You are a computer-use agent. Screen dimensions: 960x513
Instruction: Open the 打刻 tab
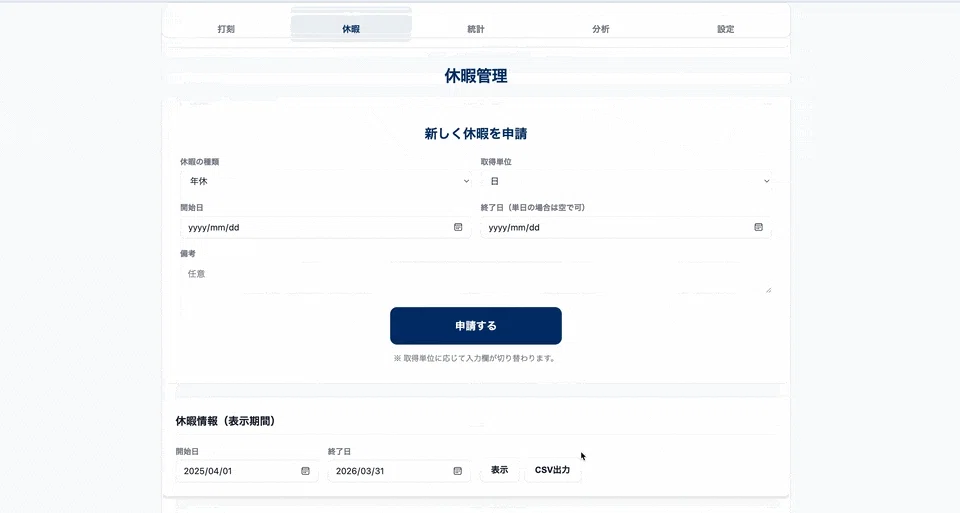226,29
